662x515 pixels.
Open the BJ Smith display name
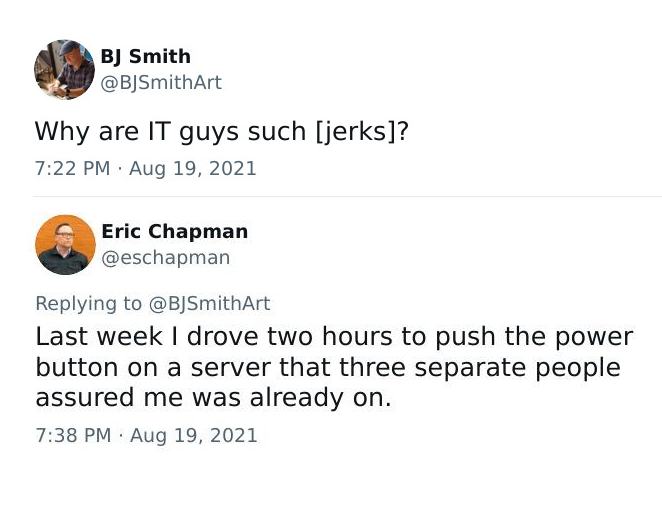[145, 57]
